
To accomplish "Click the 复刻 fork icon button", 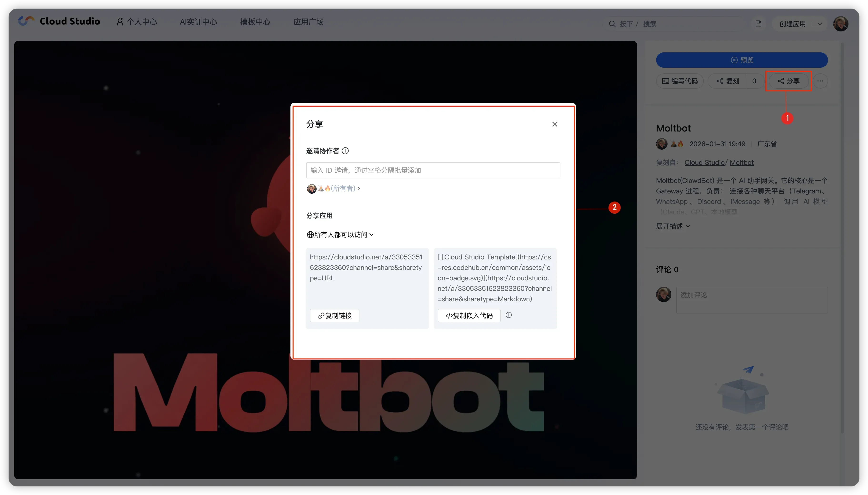I will (x=728, y=81).
